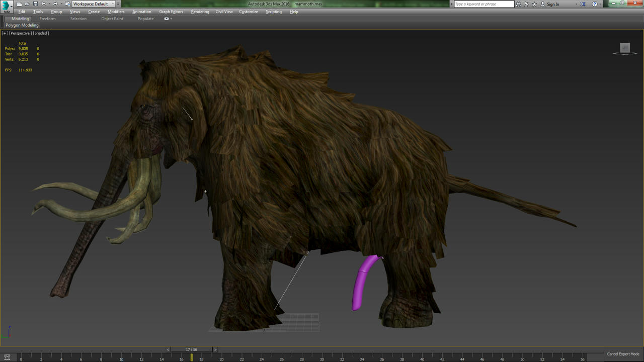Redo the action with the arrow icon
The width and height of the screenshot is (644, 362).
55,4
